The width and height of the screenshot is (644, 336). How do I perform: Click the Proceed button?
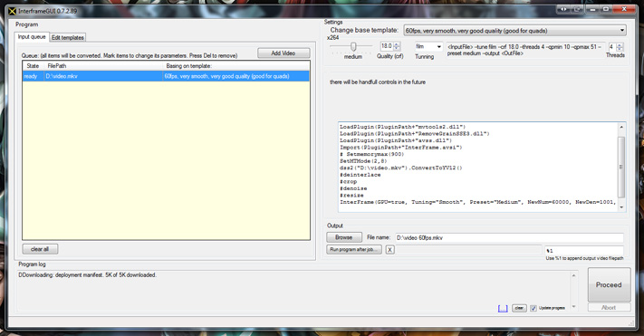point(609,284)
